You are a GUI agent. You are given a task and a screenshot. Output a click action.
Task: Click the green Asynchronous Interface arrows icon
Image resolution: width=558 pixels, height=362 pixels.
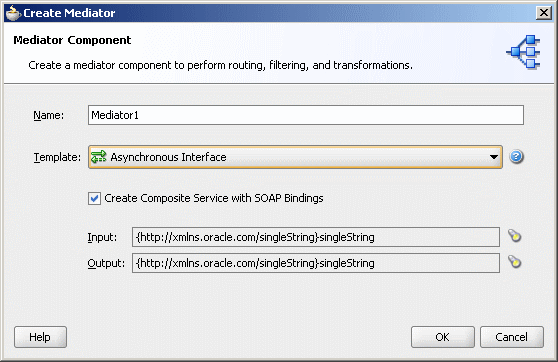click(99, 157)
